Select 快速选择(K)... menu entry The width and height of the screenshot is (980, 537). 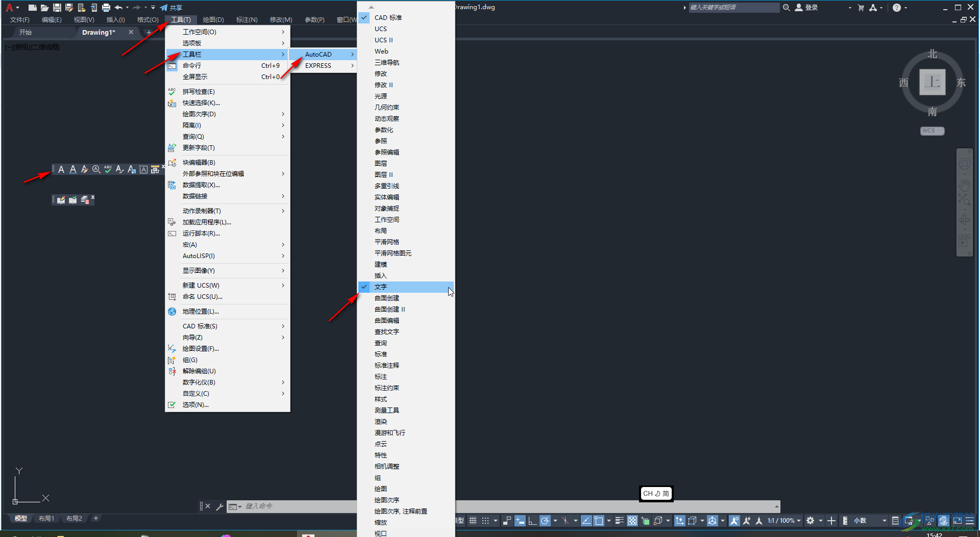228,103
